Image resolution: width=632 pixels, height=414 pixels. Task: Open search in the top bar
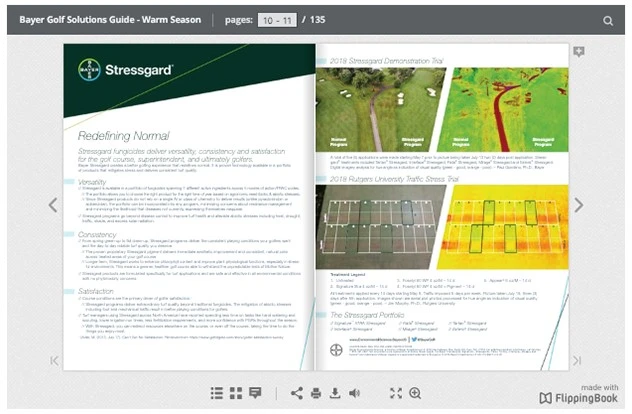(608, 20)
